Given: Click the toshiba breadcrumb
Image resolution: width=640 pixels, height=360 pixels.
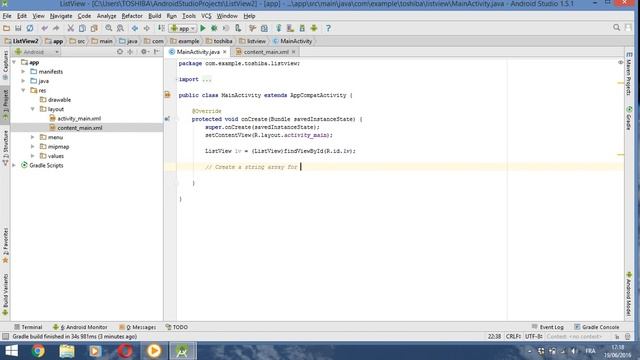Looking at the screenshot, I should click(219, 41).
